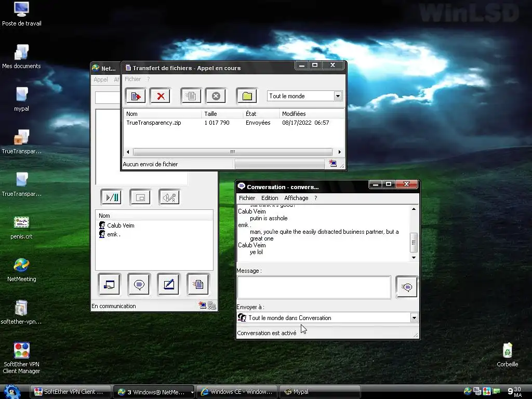The width and height of the screenshot is (532, 399).
Task: Open the Appel menu in NetMeeting
Action: (x=100, y=79)
